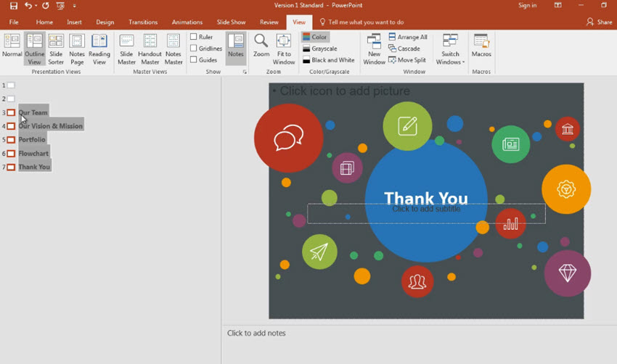Viewport: 617px width, 364px height.
Task: Open the Animations tab
Action: pyautogui.click(x=187, y=22)
